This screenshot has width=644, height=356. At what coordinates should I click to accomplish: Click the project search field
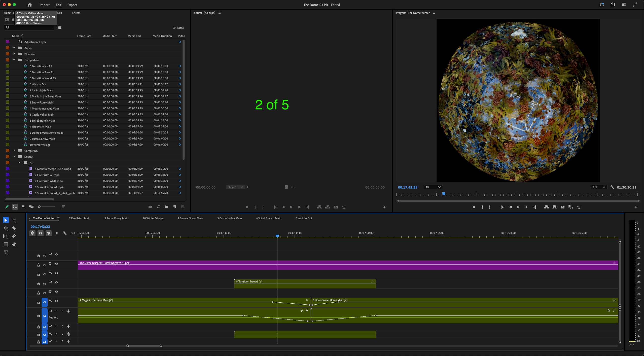(x=30, y=27)
